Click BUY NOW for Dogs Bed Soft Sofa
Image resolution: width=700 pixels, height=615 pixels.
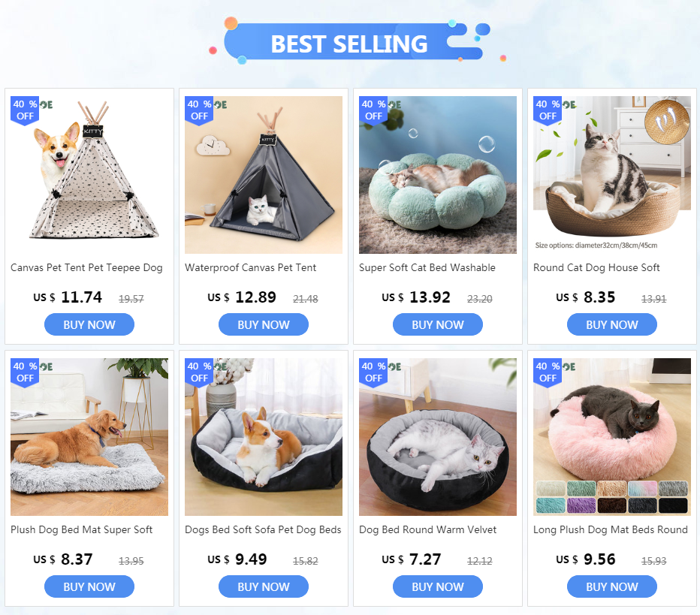point(264,586)
